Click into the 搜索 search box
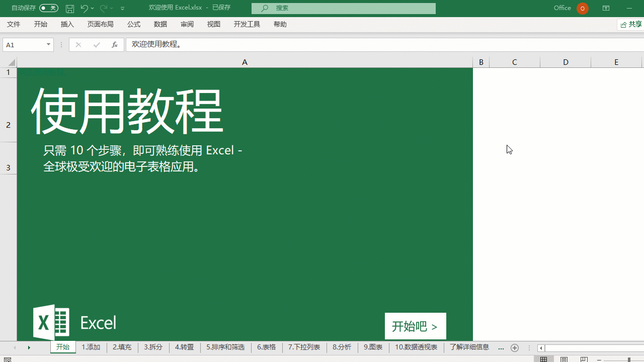644x362 pixels. point(344,8)
